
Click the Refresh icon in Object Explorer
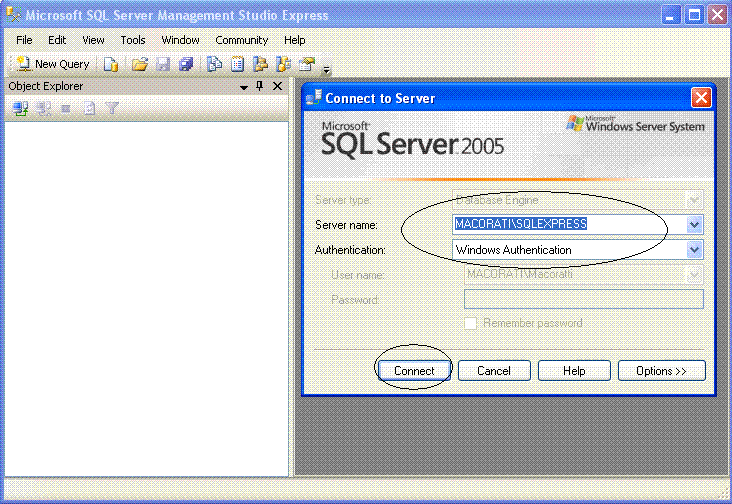tap(89, 109)
